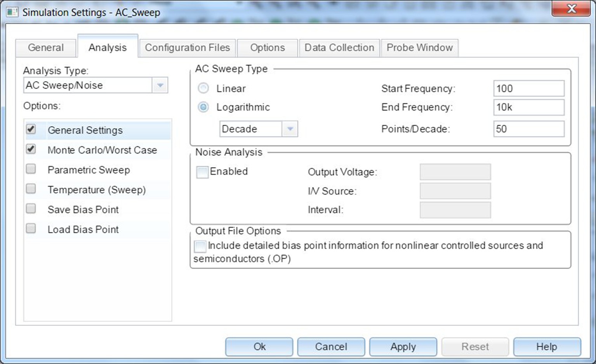The height and width of the screenshot is (364, 596).
Task: Choose the Logarithmic radio button
Action: pos(203,107)
